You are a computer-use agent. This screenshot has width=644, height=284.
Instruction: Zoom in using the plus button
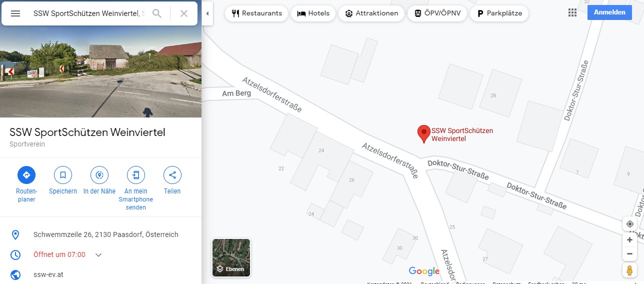click(x=630, y=240)
